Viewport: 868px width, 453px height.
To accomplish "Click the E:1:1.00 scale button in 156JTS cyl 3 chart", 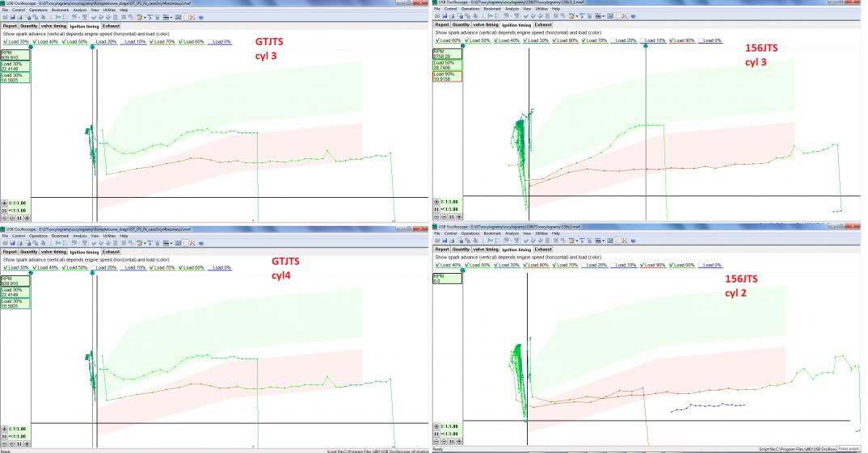I will pyautogui.click(x=449, y=202).
